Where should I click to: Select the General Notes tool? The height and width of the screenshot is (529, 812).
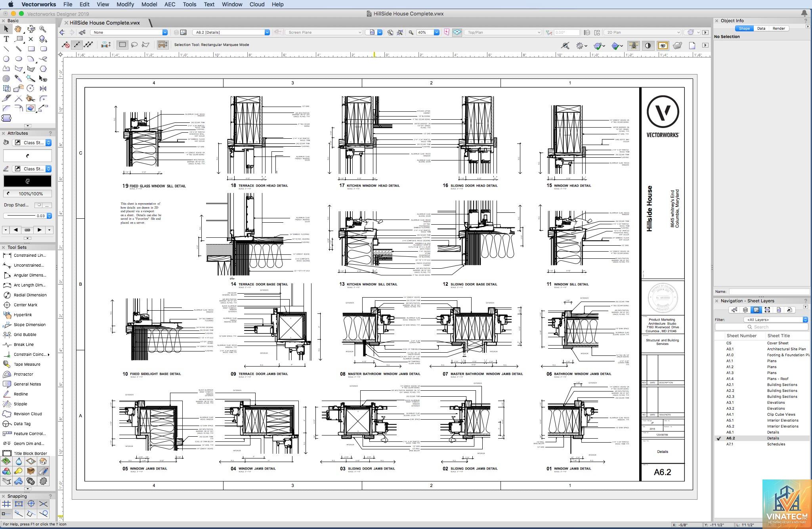click(23, 384)
